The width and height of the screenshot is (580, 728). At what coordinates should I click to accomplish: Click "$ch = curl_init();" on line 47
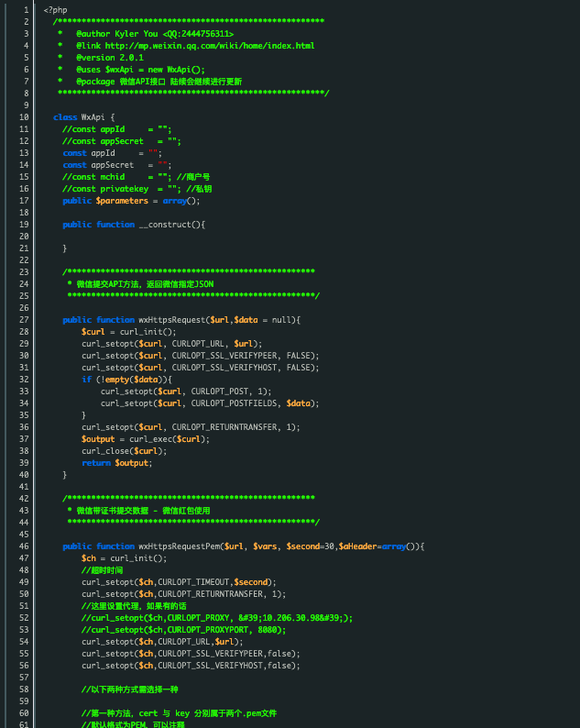(x=124, y=558)
